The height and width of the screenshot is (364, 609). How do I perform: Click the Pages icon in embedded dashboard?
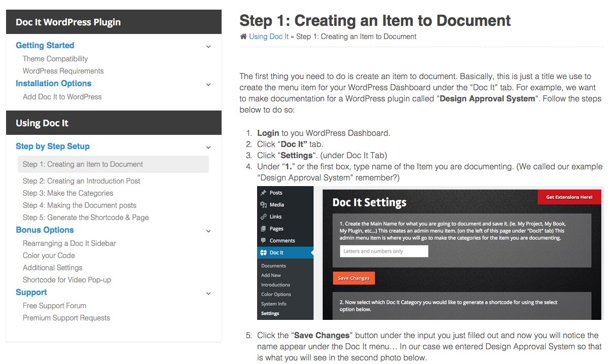pyautogui.click(x=263, y=229)
